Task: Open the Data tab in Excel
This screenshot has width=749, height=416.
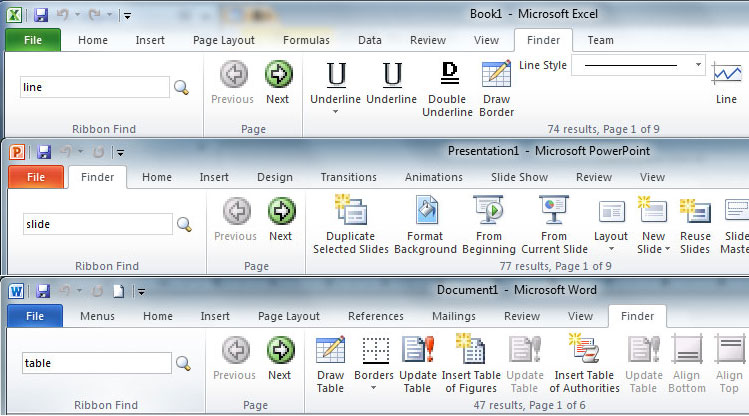Action: (x=370, y=40)
